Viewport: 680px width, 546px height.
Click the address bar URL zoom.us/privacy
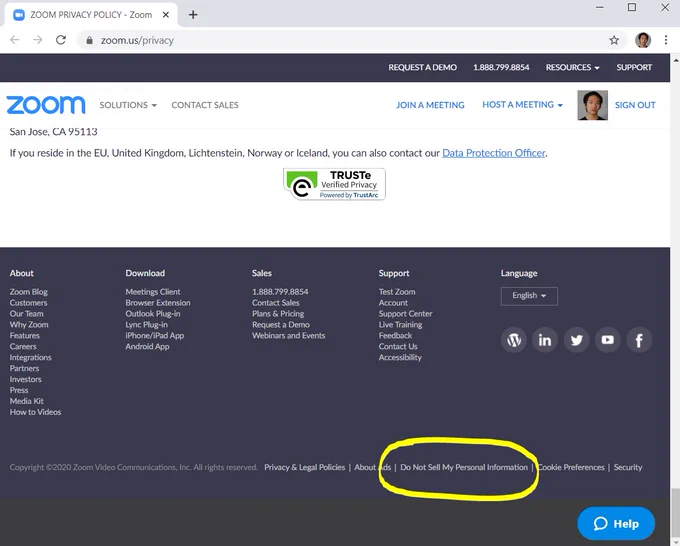[137, 40]
